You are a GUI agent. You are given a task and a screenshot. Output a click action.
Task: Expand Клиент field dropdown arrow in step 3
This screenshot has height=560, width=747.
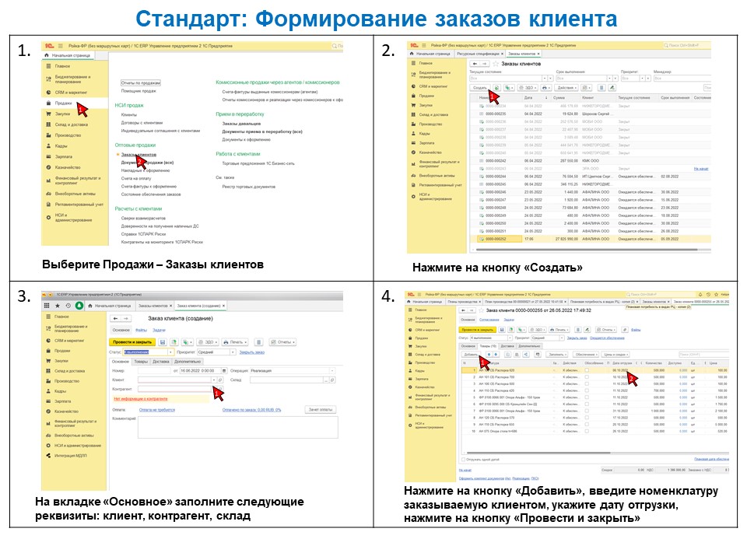[x=214, y=380]
